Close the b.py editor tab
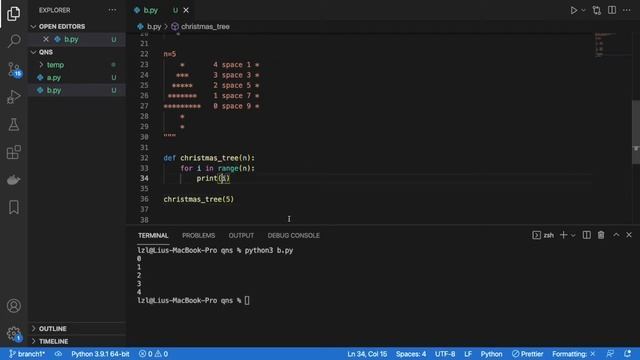640x360 pixels. (x=186, y=10)
